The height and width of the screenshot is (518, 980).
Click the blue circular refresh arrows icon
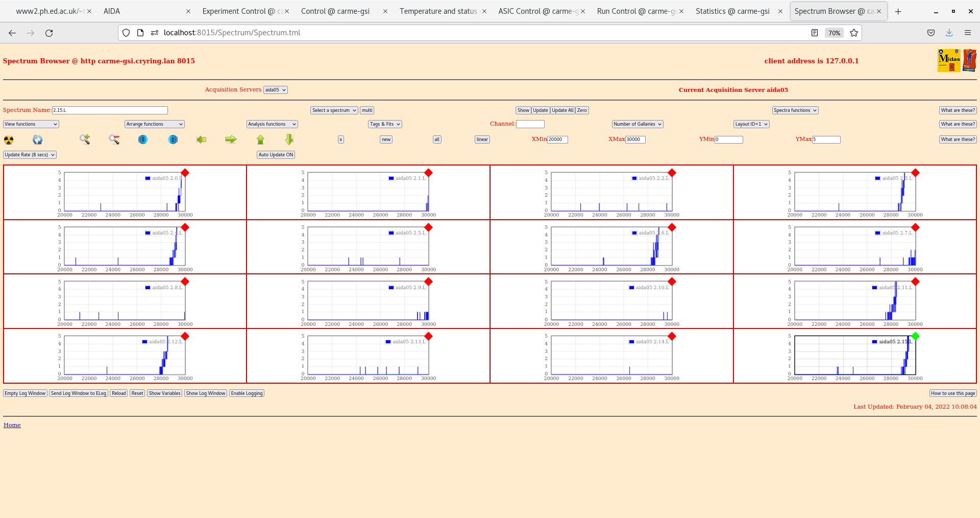click(38, 140)
